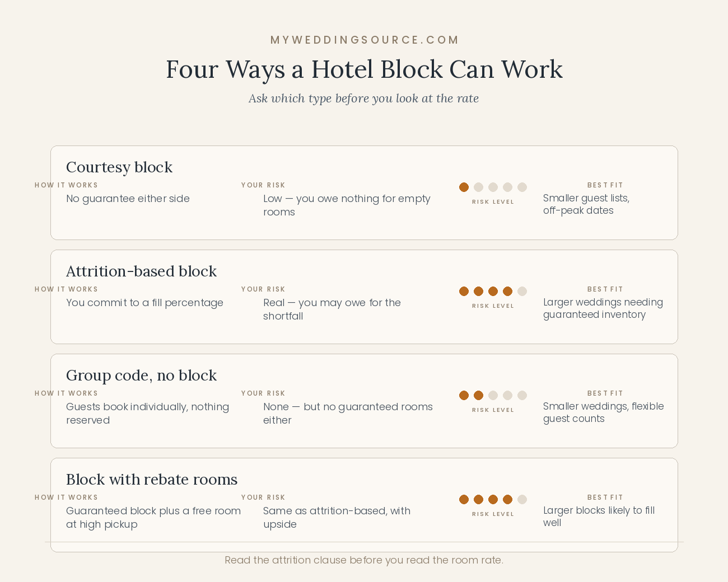The height and width of the screenshot is (582, 728).
Task: Click the attrition clause footer note
Action: tap(364, 560)
